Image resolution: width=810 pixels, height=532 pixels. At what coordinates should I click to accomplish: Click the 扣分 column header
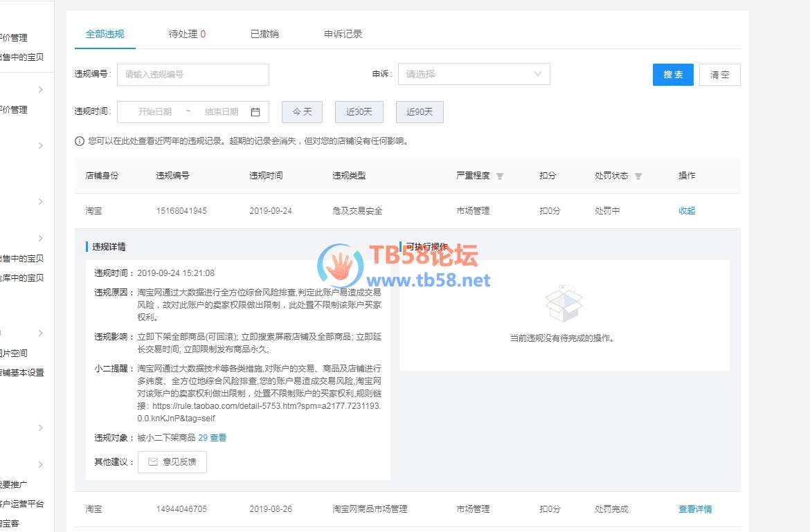[x=548, y=176]
